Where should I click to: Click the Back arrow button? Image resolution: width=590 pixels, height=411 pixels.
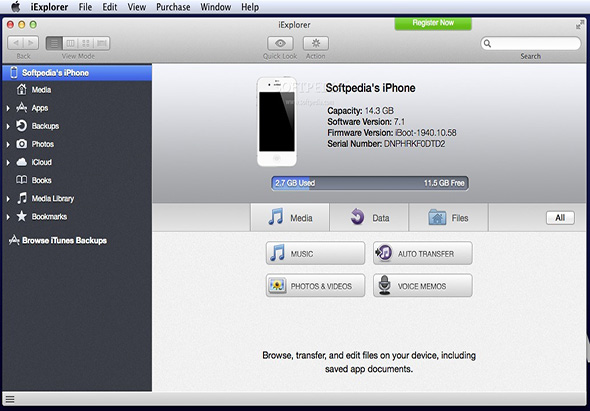pyautogui.click(x=16, y=43)
